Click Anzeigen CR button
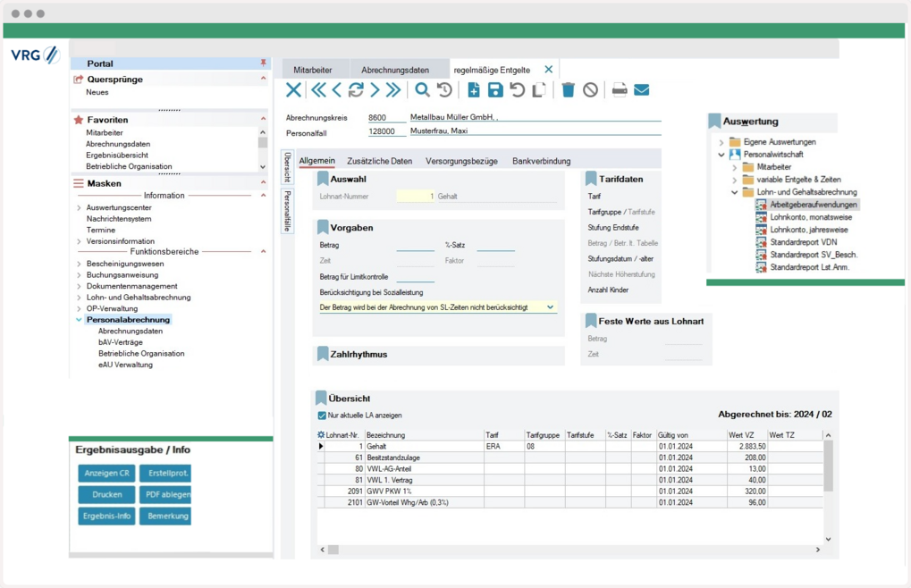Image resolution: width=911 pixels, height=588 pixels. click(107, 473)
